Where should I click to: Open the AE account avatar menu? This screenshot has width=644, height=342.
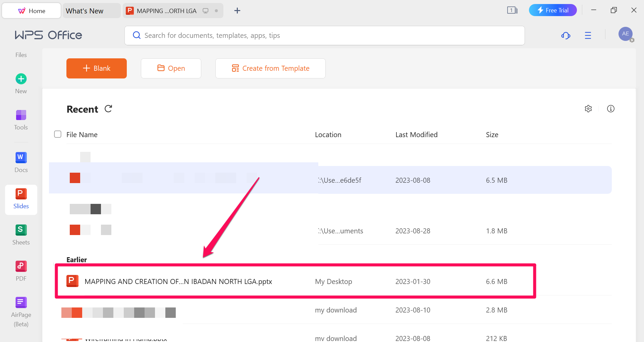click(625, 34)
